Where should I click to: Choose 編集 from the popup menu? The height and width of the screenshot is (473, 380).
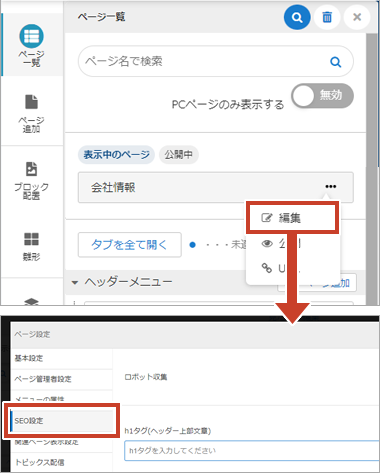pos(293,218)
